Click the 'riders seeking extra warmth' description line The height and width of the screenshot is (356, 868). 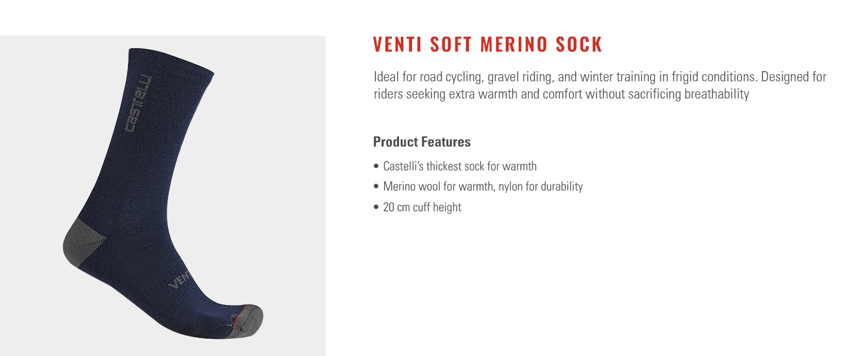tap(561, 94)
